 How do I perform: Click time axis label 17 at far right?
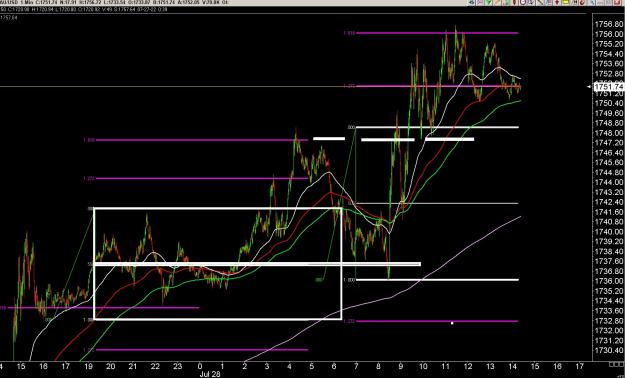580,366
